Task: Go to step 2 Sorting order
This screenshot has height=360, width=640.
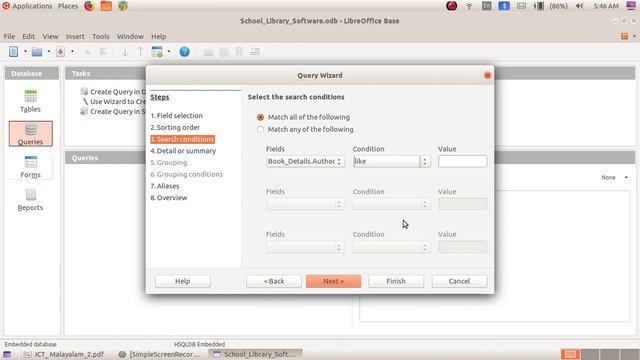Action: pos(175,127)
